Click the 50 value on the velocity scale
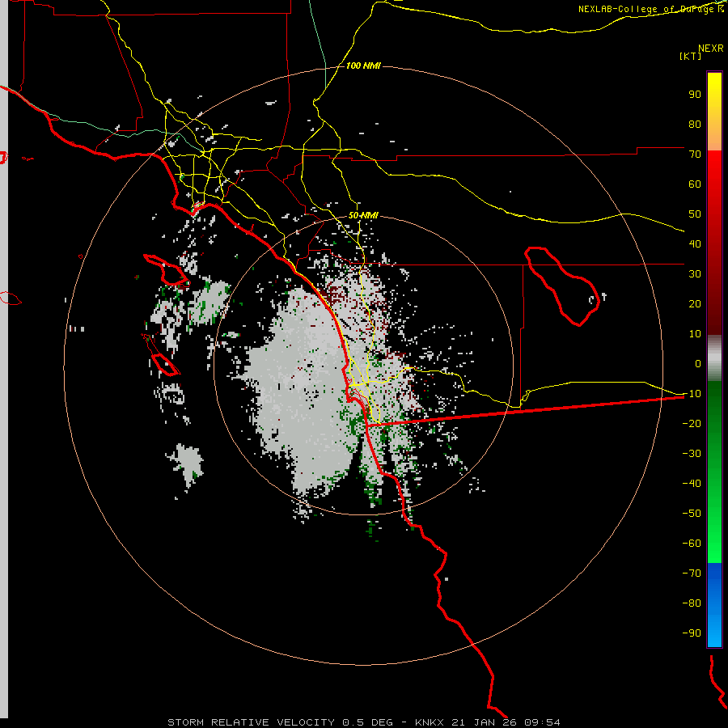 coord(695,214)
